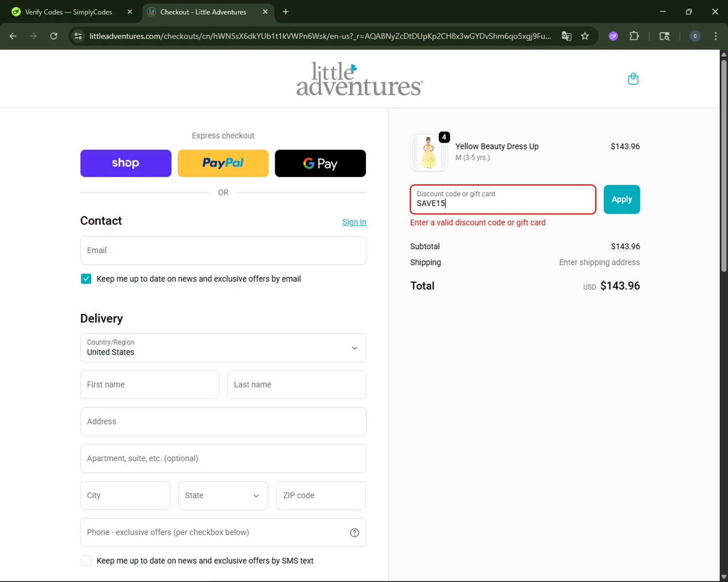Click the 'Enter shipping address' text
728x582 pixels.
[x=599, y=262]
